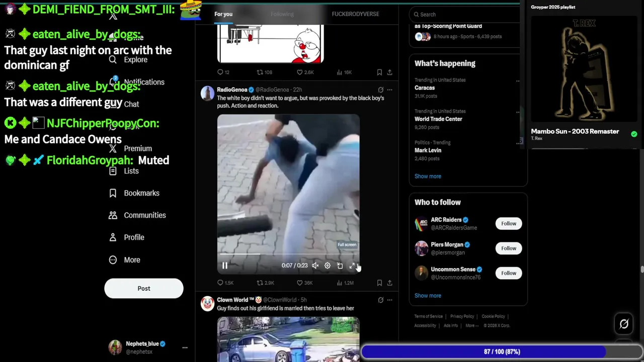
Task: Open more options on Clown World post
Action: click(x=389, y=300)
